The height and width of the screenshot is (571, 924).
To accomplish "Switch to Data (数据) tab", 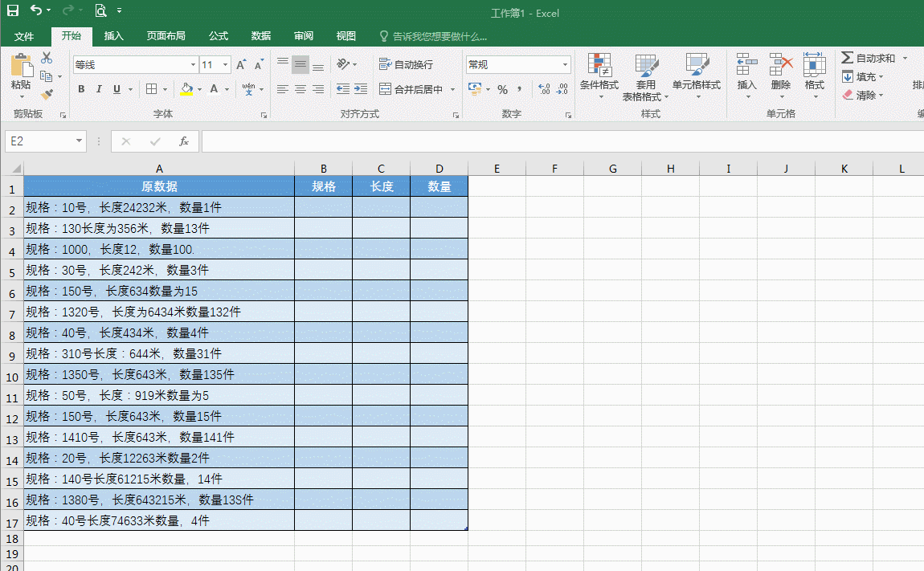I will click(260, 36).
